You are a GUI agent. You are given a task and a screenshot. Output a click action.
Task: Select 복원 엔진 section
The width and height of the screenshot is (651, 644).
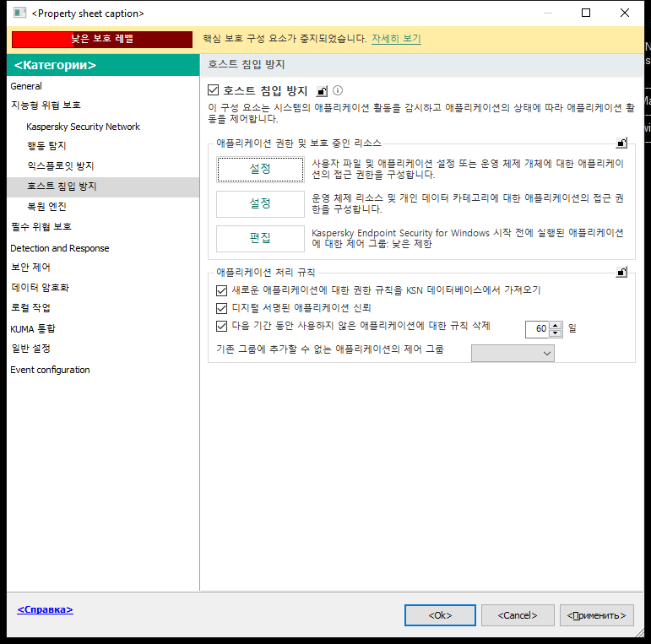(x=46, y=207)
